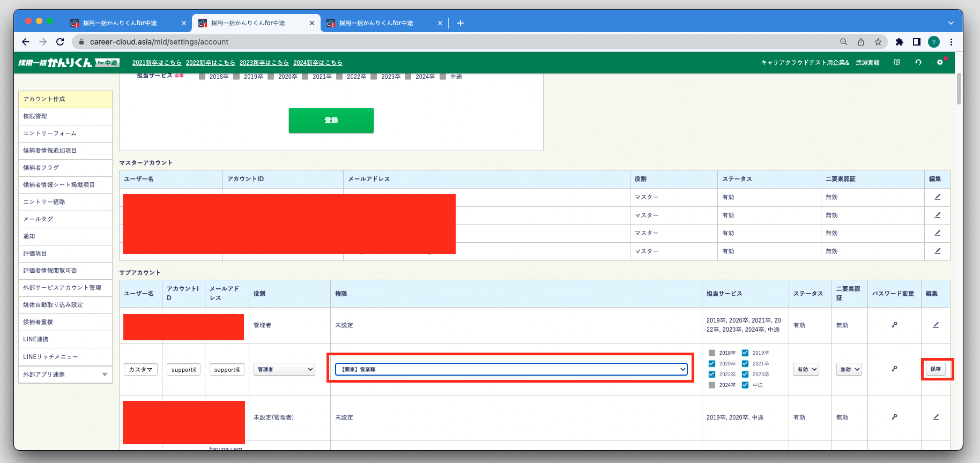Open the manual book icon in the green header
The width and height of the screenshot is (980, 463).
(x=897, y=63)
